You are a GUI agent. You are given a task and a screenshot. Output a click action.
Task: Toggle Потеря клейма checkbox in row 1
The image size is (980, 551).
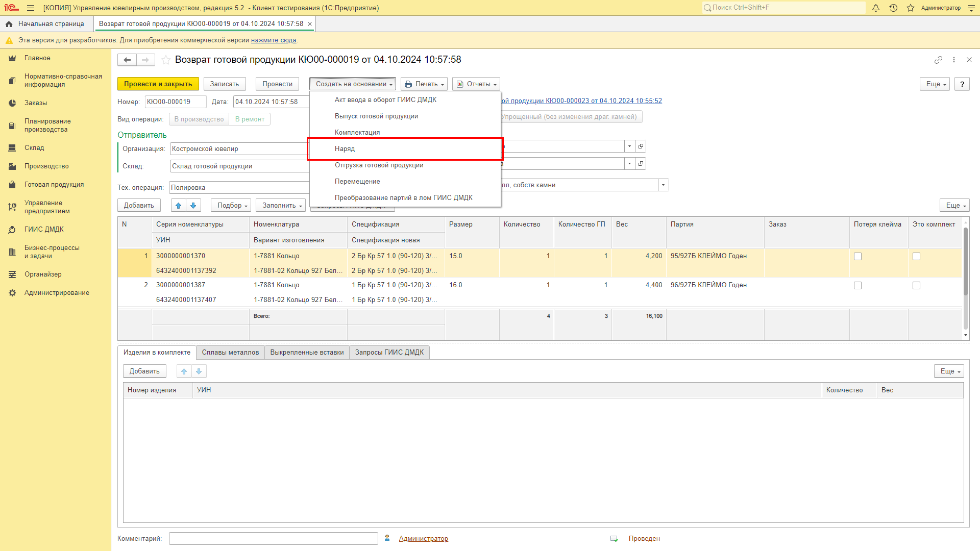(x=857, y=256)
